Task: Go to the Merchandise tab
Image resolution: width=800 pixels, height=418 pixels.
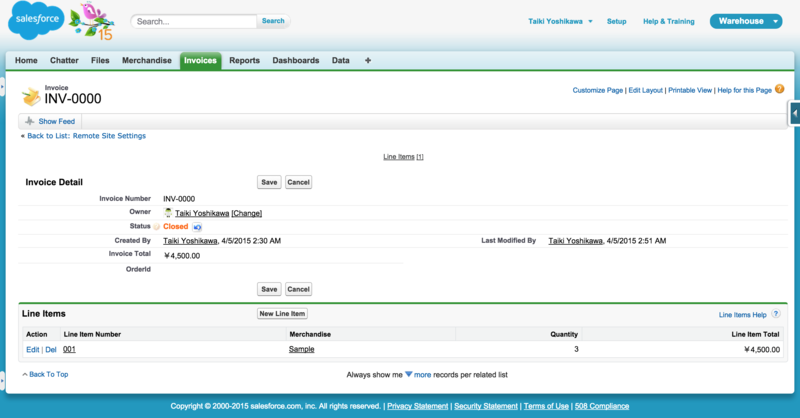Action: pyautogui.click(x=146, y=60)
